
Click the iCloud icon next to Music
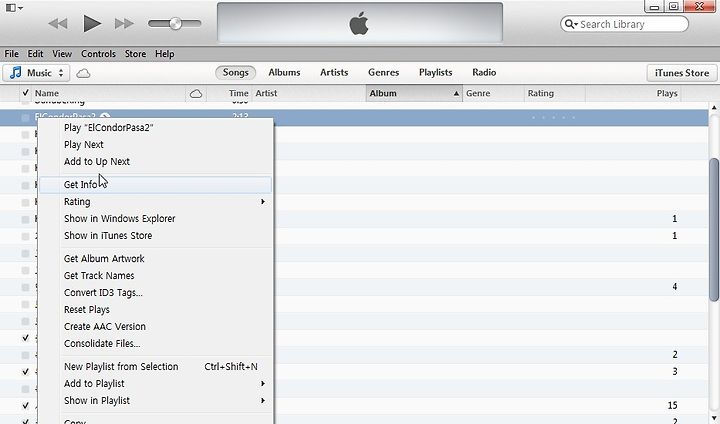coord(83,73)
